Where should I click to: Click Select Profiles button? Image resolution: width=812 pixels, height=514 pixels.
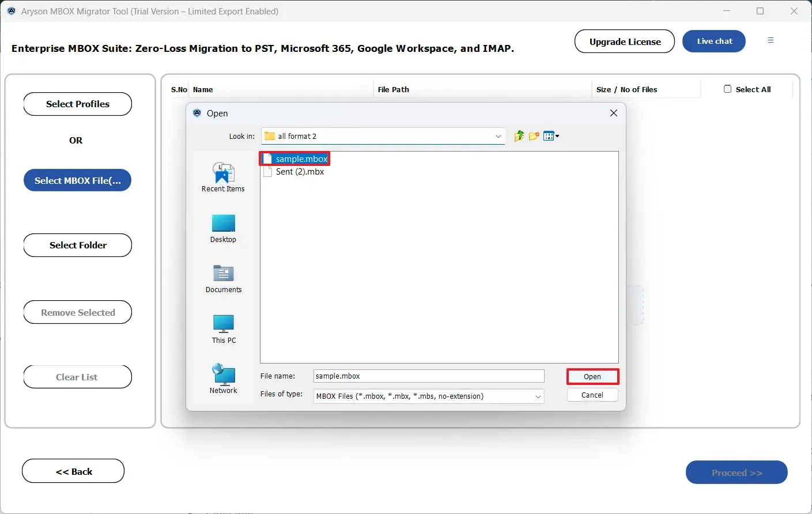click(x=78, y=104)
